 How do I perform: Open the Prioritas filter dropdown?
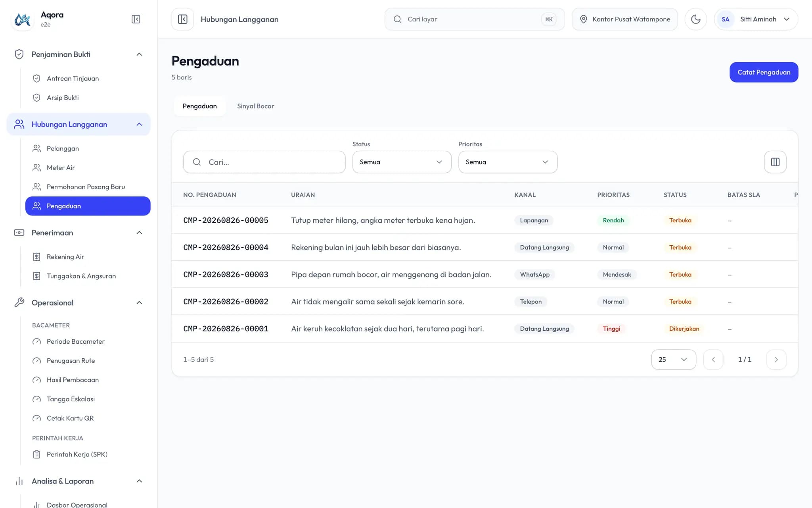pos(508,162)
